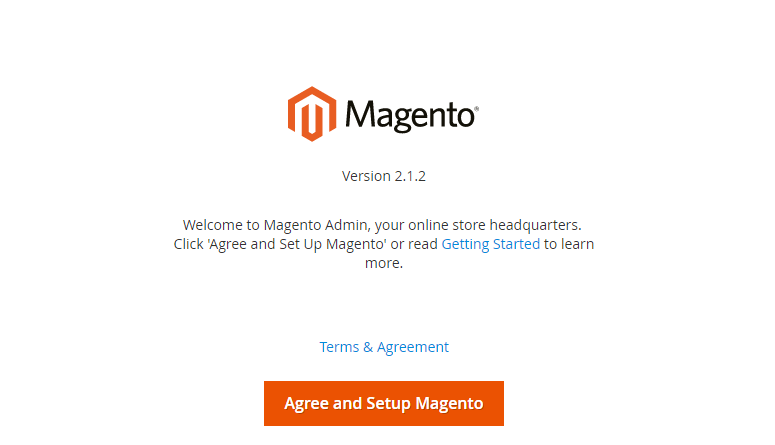Select the 'your online store' phrase
The width and height of the screenshot is (775, 445).
pyautogui.click(x=430, y=225)
